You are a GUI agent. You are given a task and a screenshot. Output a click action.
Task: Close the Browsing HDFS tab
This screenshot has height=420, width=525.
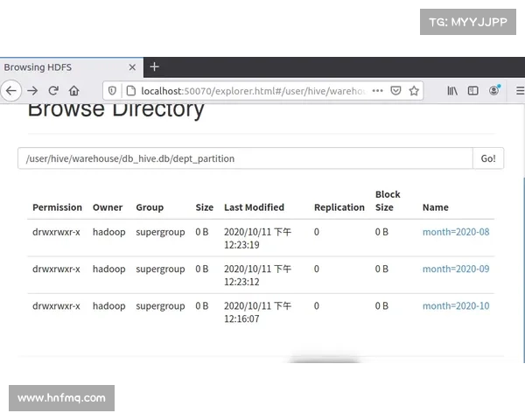(132, 67)
